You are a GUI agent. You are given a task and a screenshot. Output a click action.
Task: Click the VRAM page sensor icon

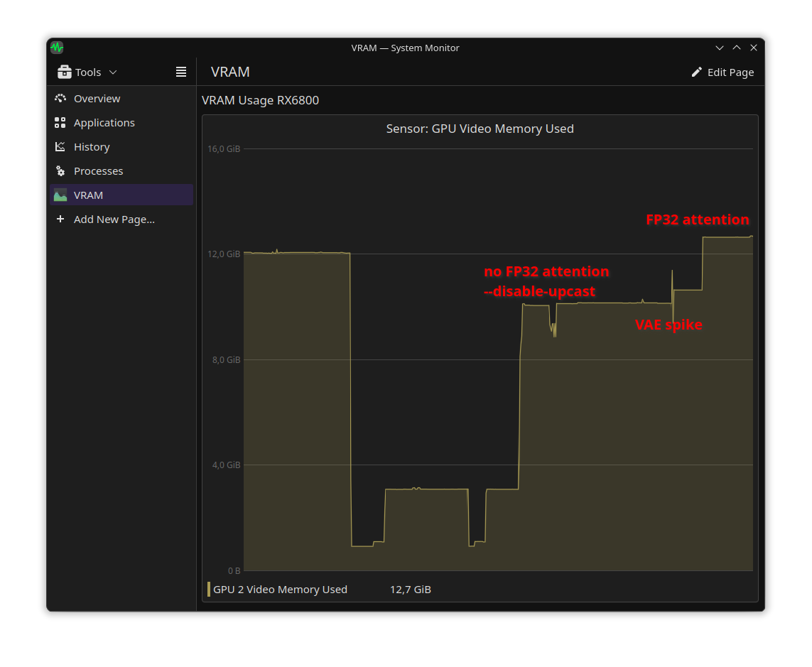(60, 195)
